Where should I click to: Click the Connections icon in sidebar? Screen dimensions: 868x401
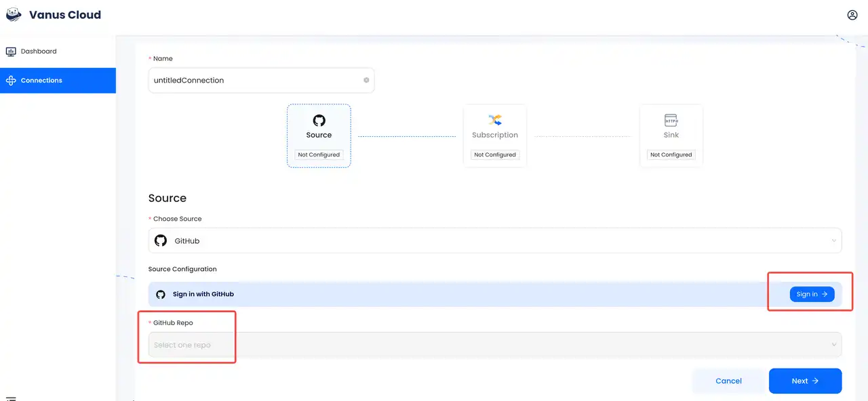tap(11, 81)
